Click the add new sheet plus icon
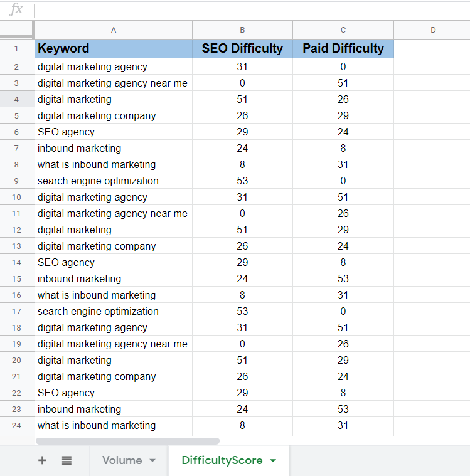The height and width of the screenshot is (476, 470). click(42, 460)
